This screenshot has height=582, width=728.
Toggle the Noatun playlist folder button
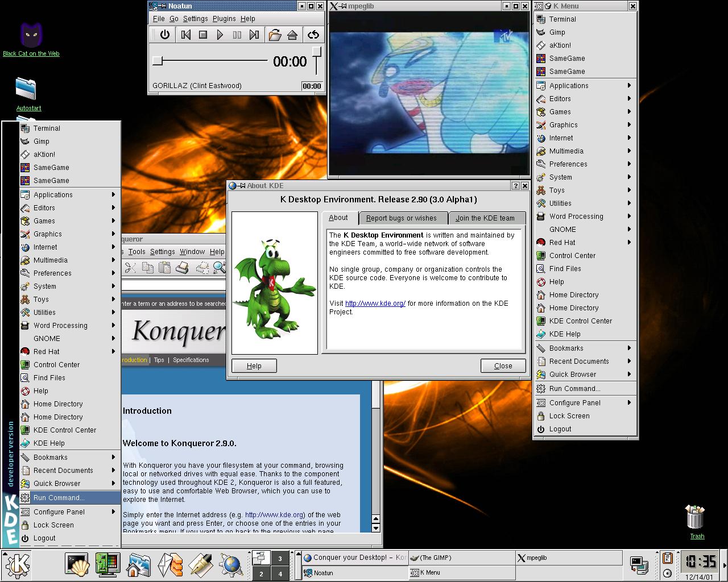pos(275,35)
